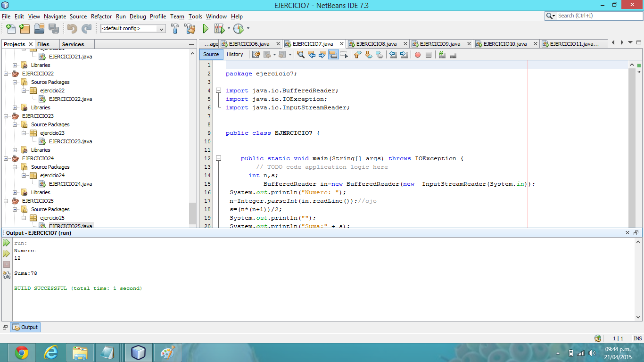Run the project with green play icon
Viewport: 644px width, 362px height.
click(x=206, y=29)
